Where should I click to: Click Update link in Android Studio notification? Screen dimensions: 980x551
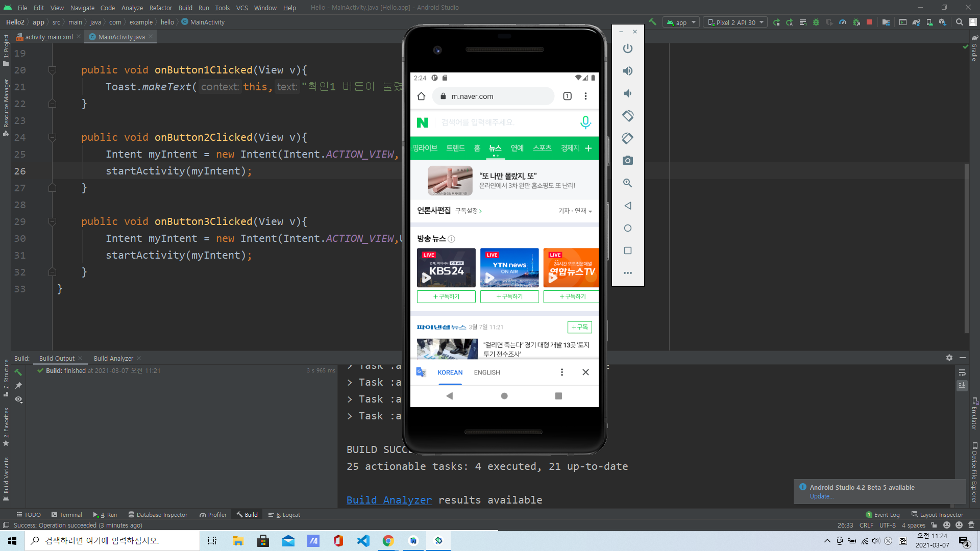[822, 496]
